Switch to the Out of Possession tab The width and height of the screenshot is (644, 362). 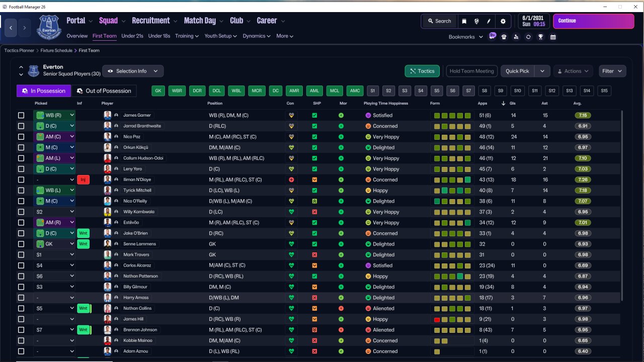coord(104,91)
